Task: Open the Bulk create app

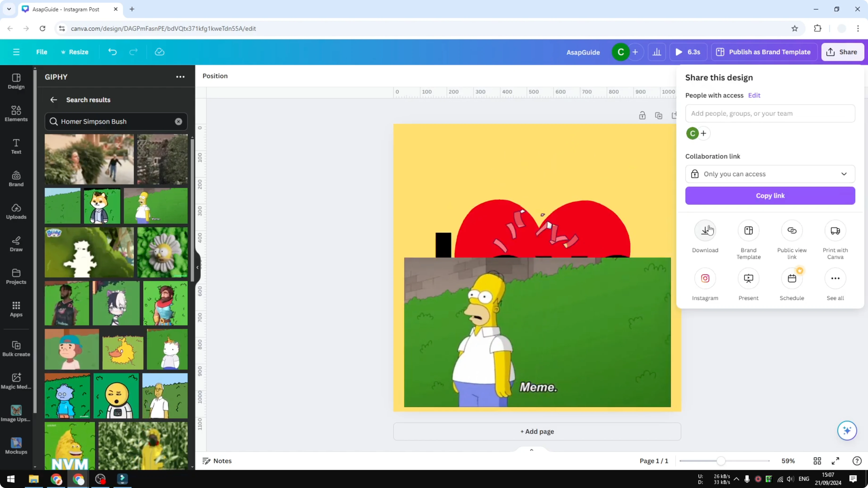Action: pyautogui.click(x=16, y=349)
